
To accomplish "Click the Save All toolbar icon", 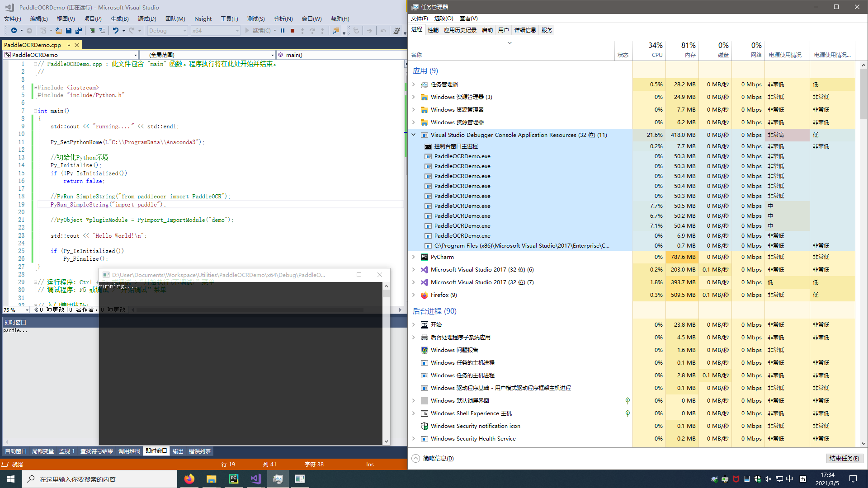I will tap(79, 31).
